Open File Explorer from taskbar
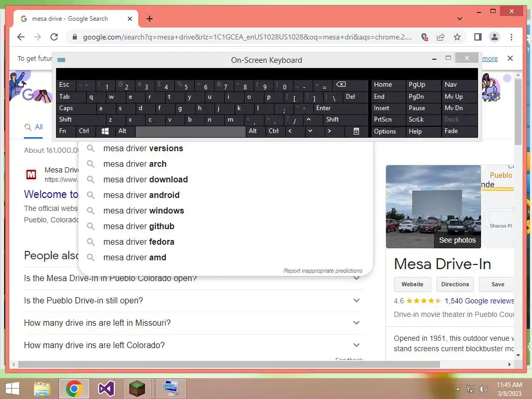This screenshot has width=532, height=399. pos(42,389)
